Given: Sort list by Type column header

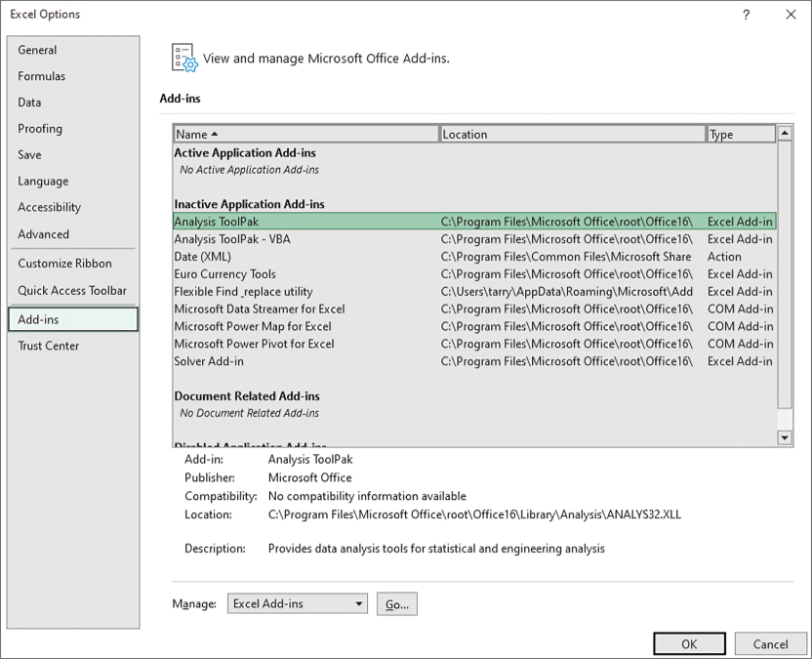Looking at the screenshot, I should click(741, 134).
